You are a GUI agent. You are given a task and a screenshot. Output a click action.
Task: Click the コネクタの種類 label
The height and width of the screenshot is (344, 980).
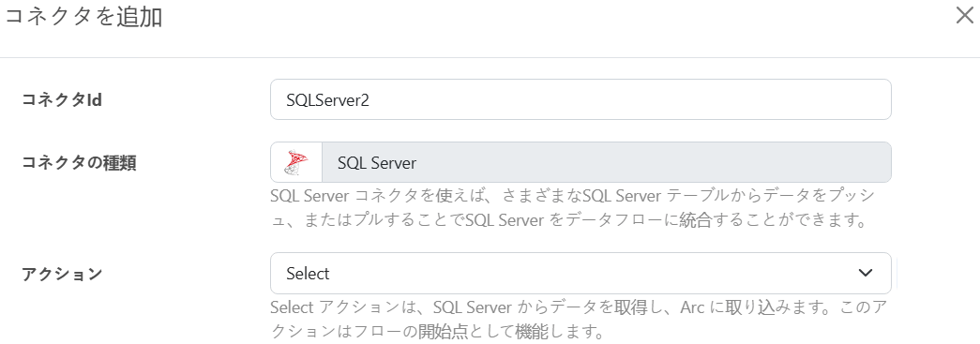[80, 163]
